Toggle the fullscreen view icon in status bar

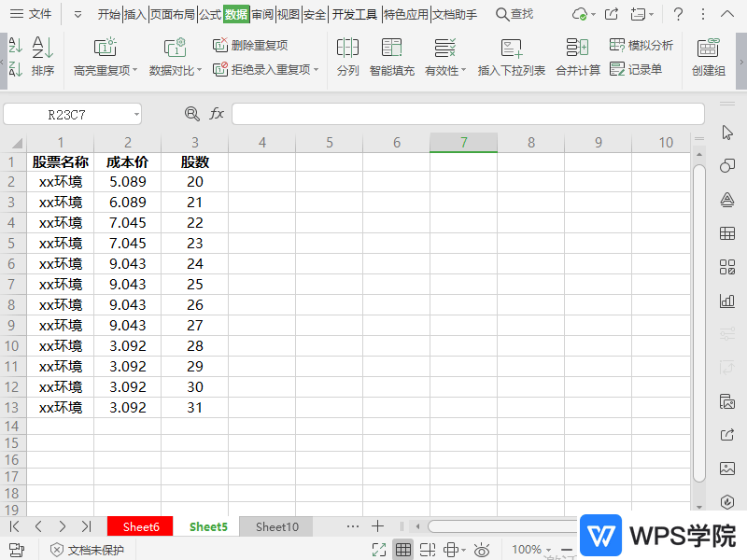tap(379, 550)
